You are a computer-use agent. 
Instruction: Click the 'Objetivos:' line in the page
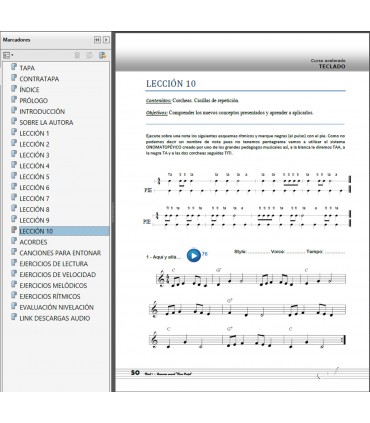pos(230,113)
